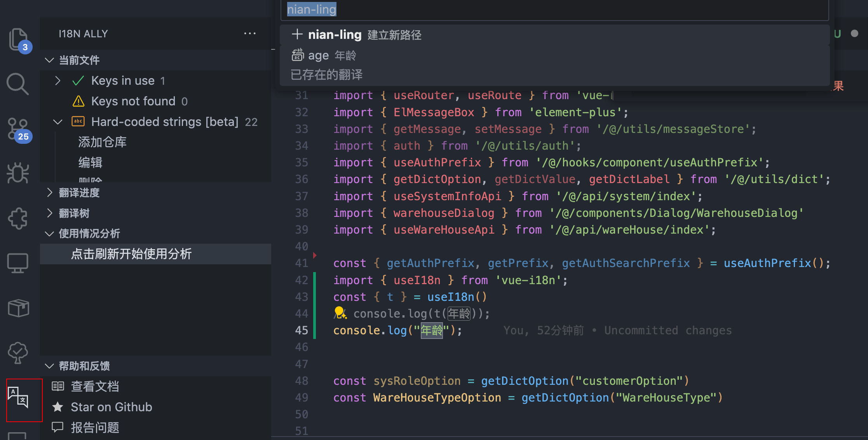Click the 已存在的翻译 label

[326, 75]
